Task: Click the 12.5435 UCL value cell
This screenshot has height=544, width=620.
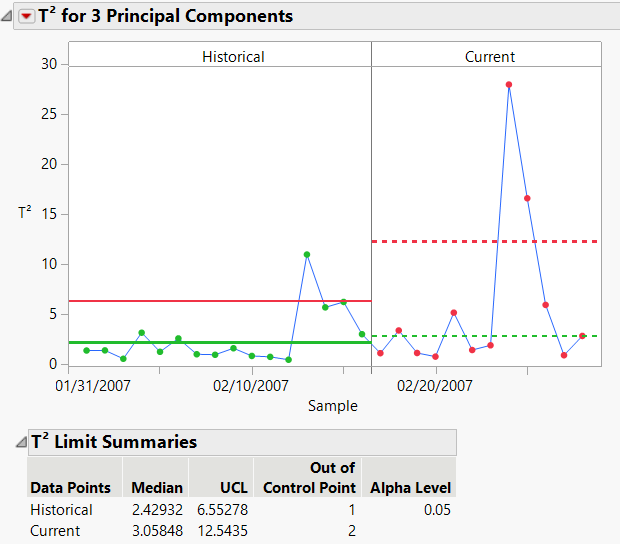Action: point(222,530)
